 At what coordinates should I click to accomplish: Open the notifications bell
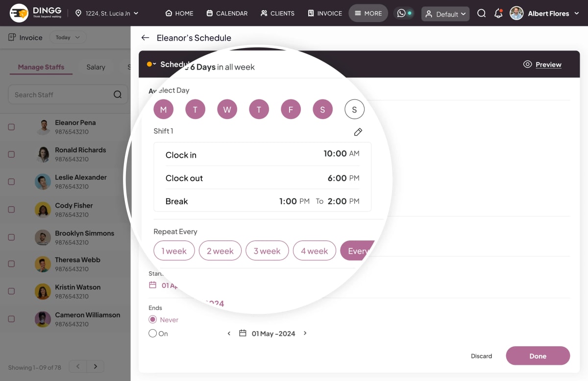click(x=498, y=13)
